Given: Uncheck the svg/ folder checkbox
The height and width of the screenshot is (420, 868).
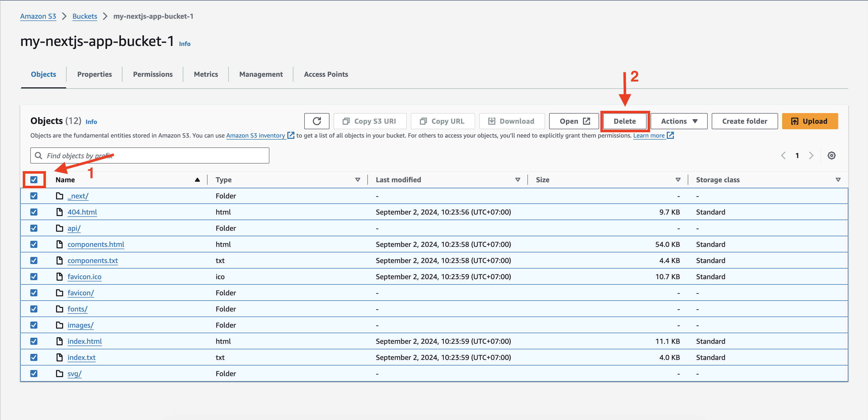Looking at the screenshot, I should [34, 374].
